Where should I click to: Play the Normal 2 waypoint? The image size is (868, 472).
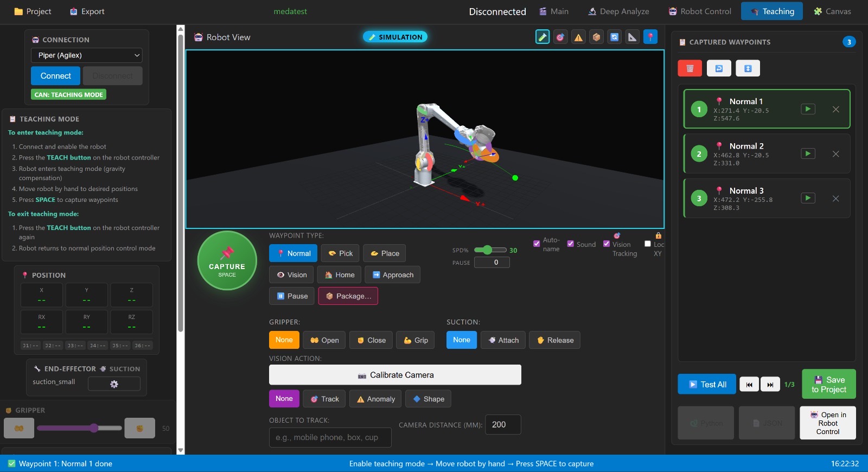[x=808, y=154]
